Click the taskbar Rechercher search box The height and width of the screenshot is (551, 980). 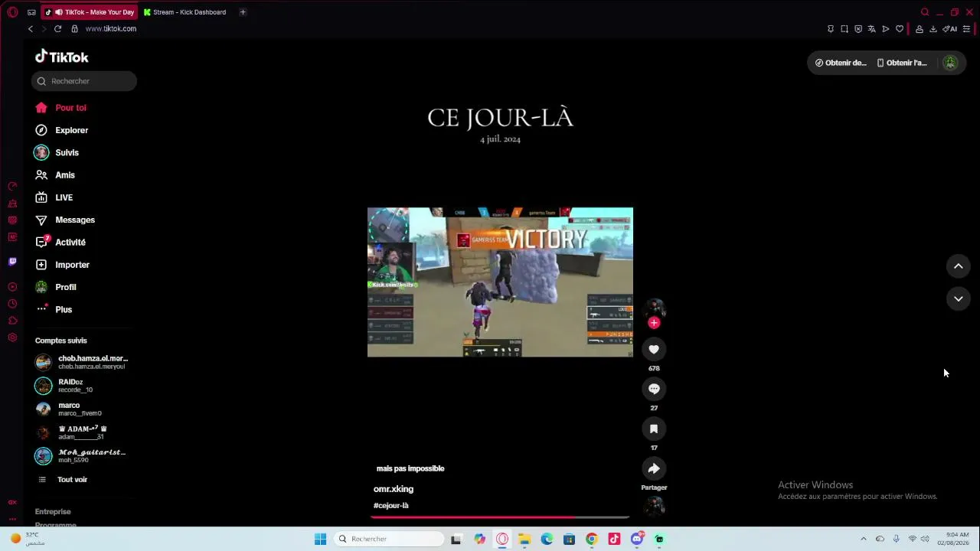point(390,540)
